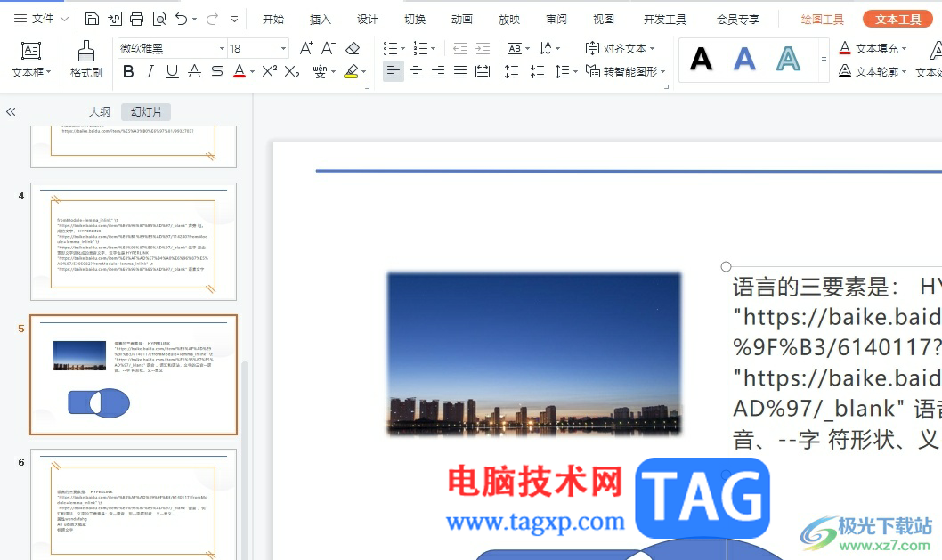This screenshot has width=942, height=560.
Task: Decrease font size with the A- icon
Action: pos(328,48)
